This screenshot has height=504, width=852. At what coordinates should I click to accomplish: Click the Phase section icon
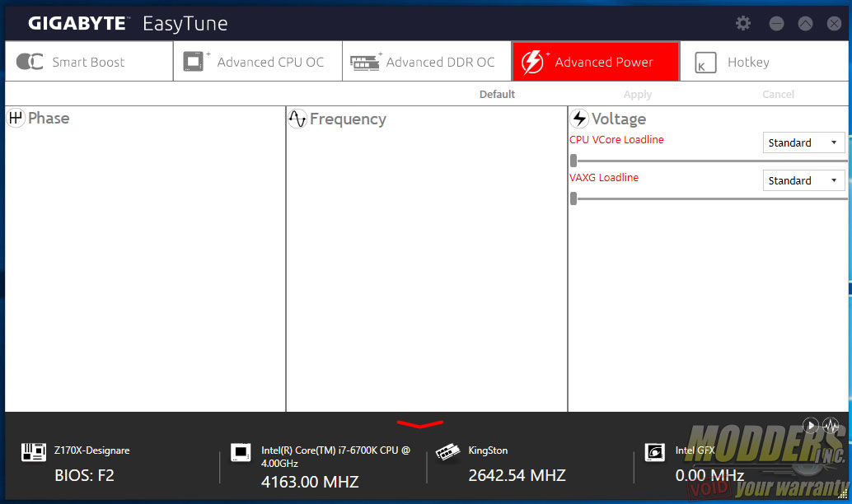[16, 118]
